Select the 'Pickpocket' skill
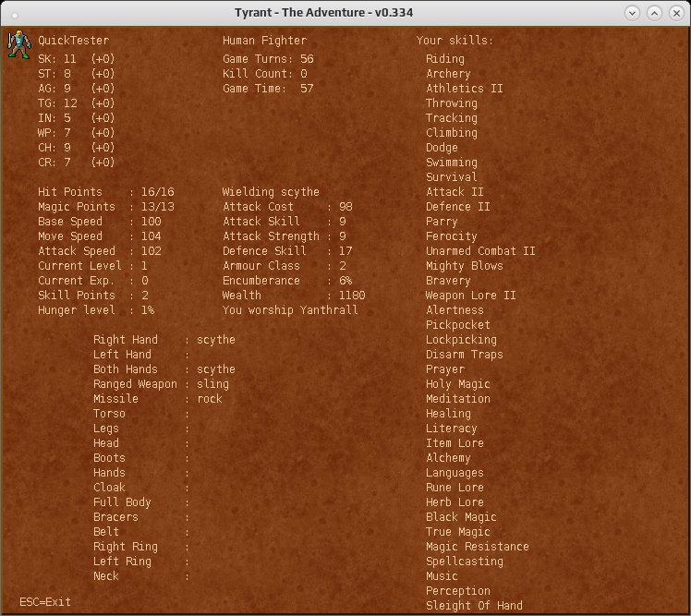 (458, 325)
